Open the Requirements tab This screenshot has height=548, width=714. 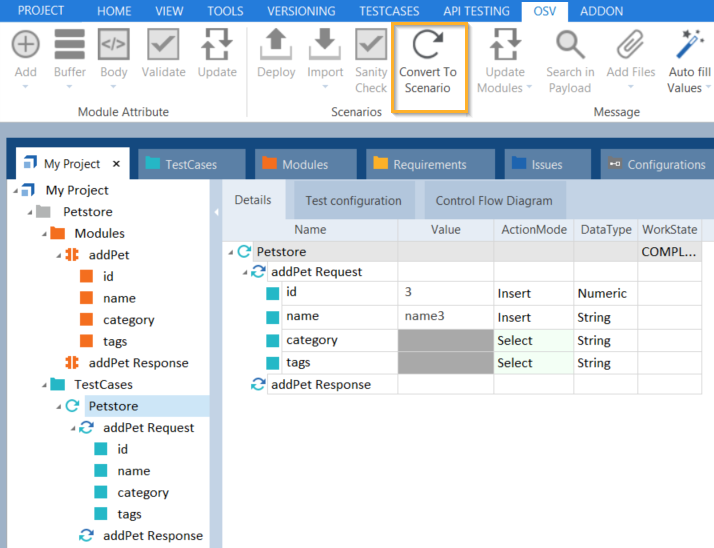pos(429,165)
